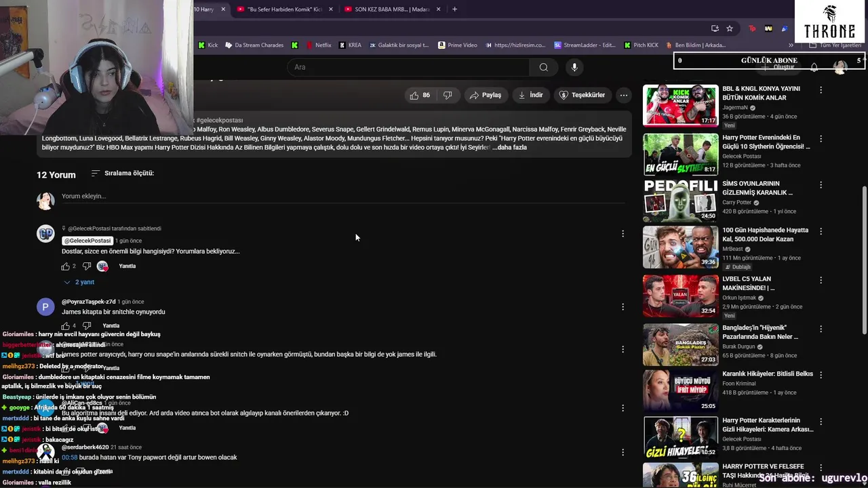Open the account avatar menu
Screen dimensions: 868x488
840,67
